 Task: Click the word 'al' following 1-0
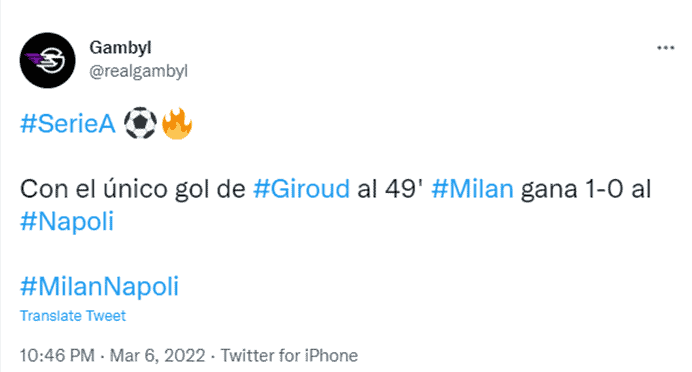[641, 189]
